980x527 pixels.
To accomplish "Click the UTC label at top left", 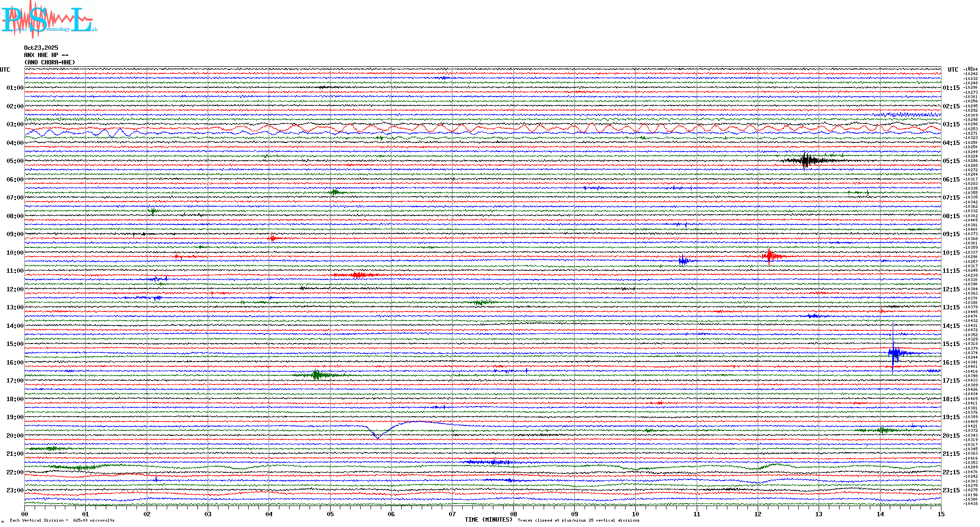I will tap(5, 70).
